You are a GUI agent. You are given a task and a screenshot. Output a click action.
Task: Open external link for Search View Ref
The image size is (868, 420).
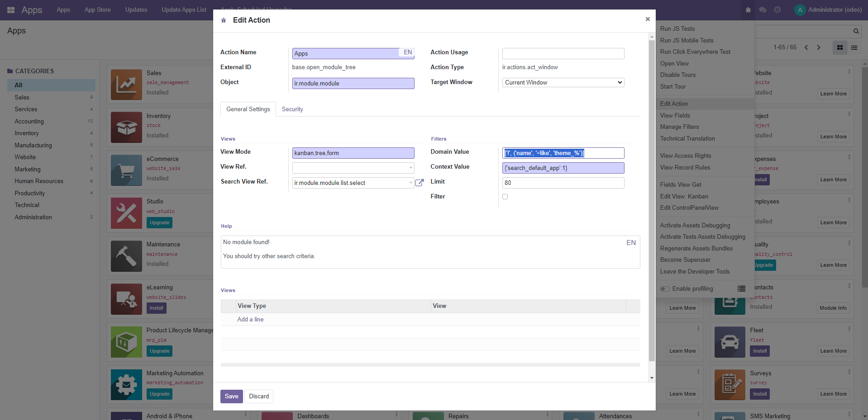420,183
